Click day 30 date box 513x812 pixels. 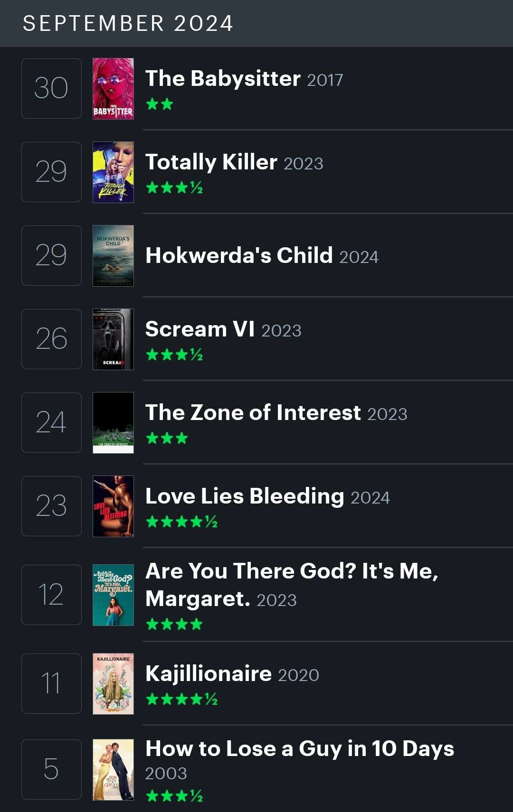[51, 88]
